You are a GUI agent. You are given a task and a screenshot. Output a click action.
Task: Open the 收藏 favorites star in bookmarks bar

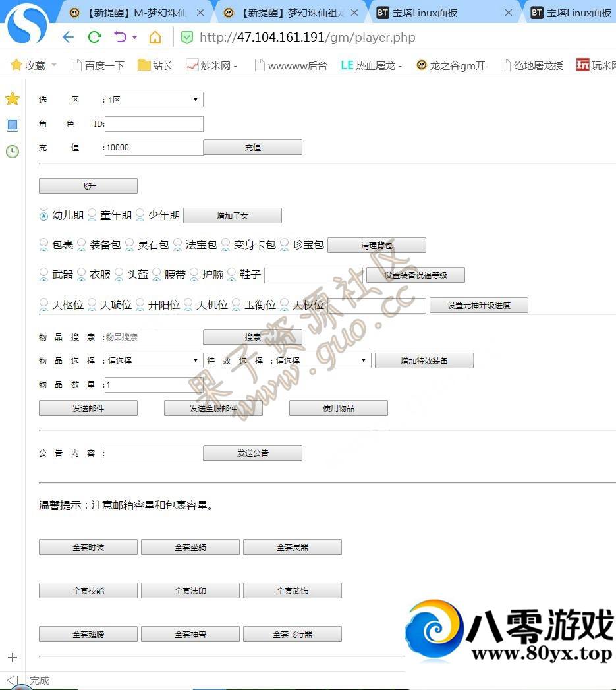point(16,65)
